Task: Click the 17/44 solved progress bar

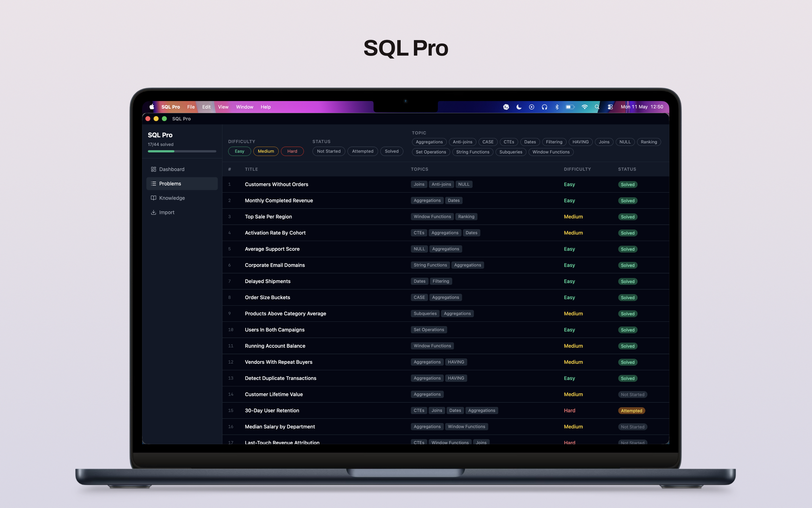Action: (x=182, y=151)
